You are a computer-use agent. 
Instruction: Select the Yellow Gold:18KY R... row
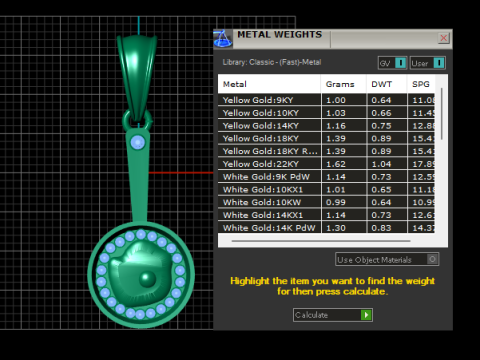pyautogui.click(x=326, y=151)
